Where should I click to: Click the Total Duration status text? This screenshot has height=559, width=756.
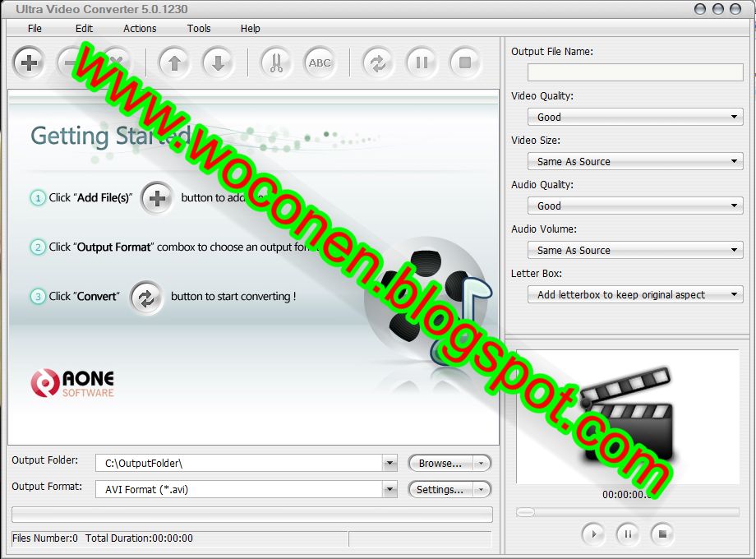(140, 538)
